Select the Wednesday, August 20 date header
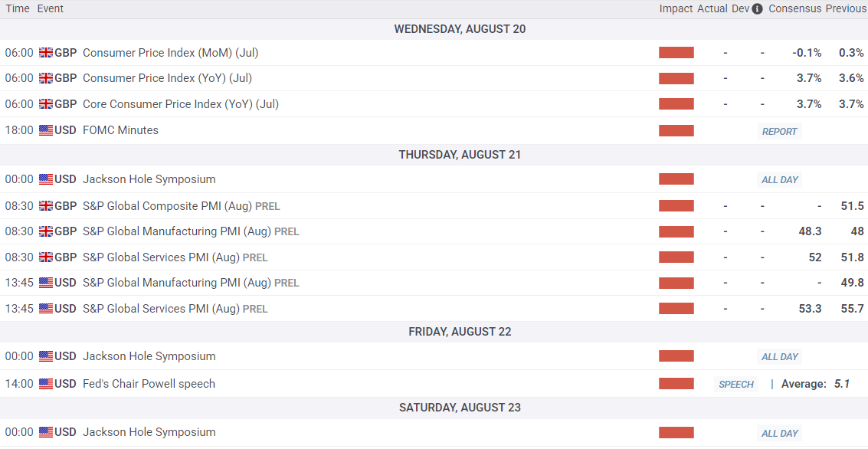Viewport: 868px width, 449px height. pyautogui.click(x=460, y=29)
